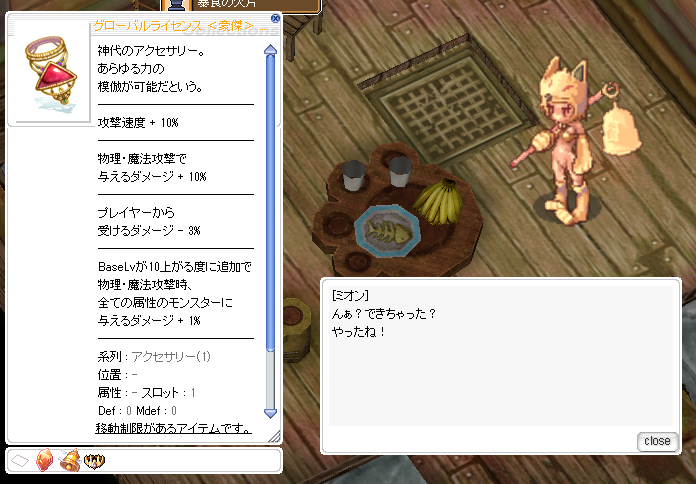Close the item description window

point(275,18)
